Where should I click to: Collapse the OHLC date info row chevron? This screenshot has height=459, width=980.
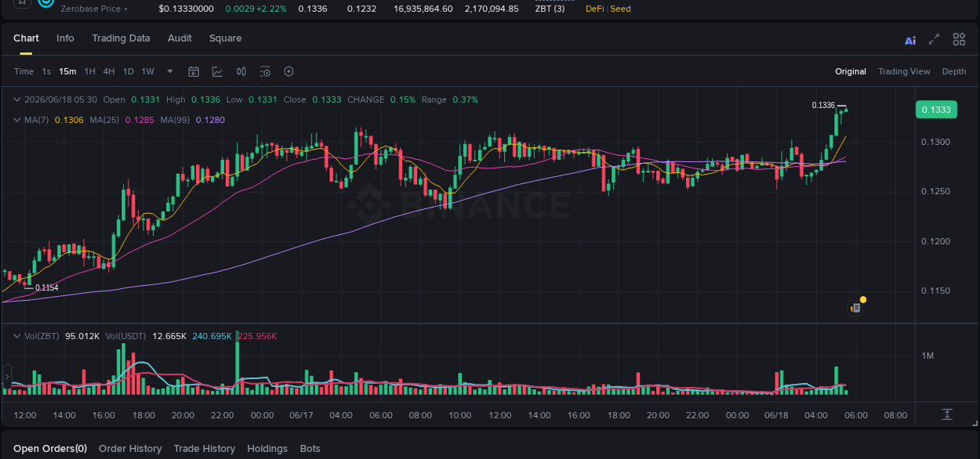[17, 99]
